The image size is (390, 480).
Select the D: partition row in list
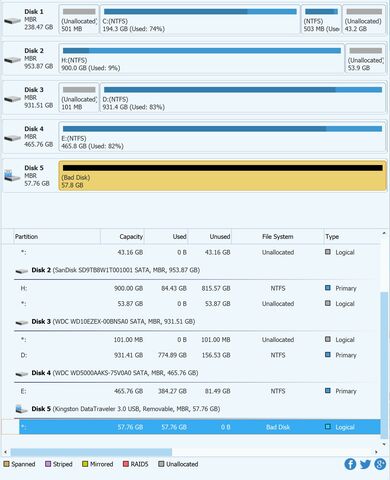(197, 355)
